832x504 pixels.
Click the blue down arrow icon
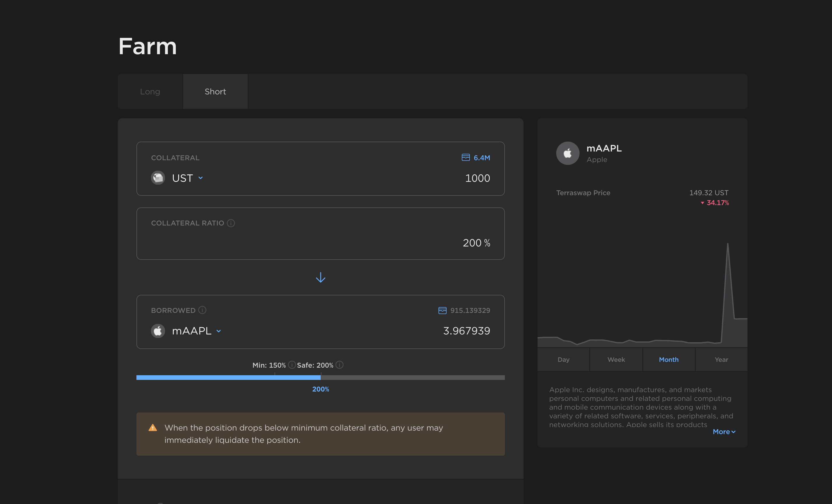click(320, 277)
